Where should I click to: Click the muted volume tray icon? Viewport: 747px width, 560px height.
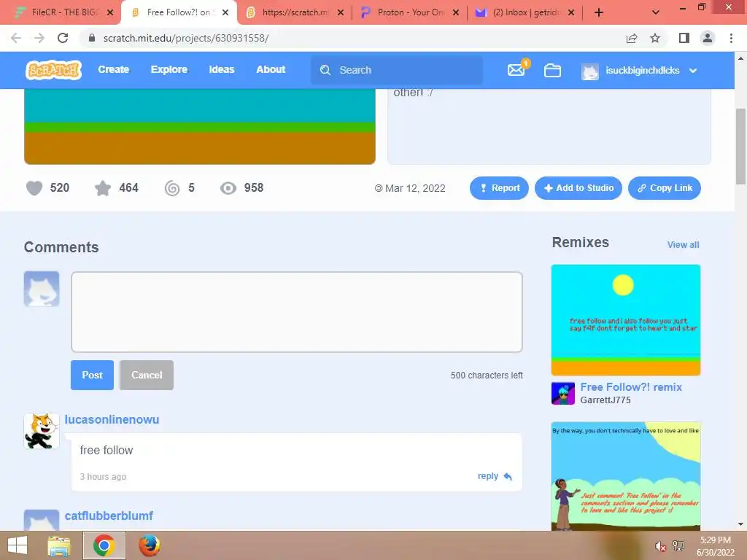tap(660, 546)
